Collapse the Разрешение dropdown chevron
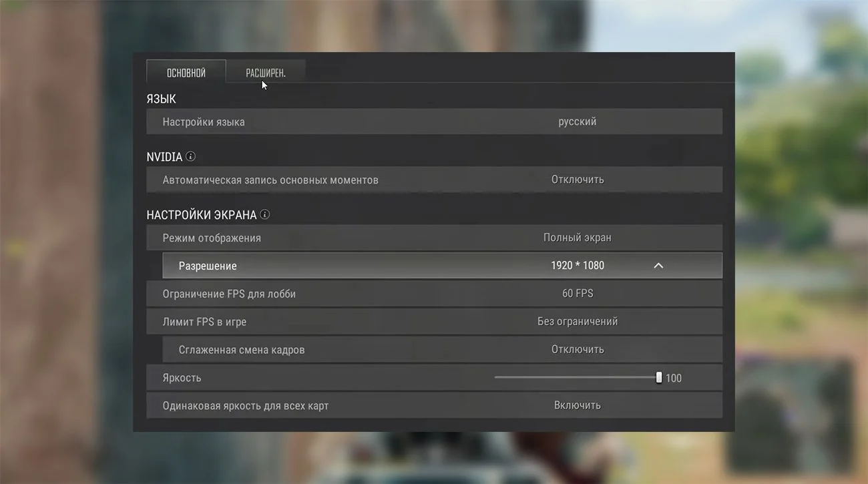868x484 pixels. pyautogui.click(x=658, y=266)
